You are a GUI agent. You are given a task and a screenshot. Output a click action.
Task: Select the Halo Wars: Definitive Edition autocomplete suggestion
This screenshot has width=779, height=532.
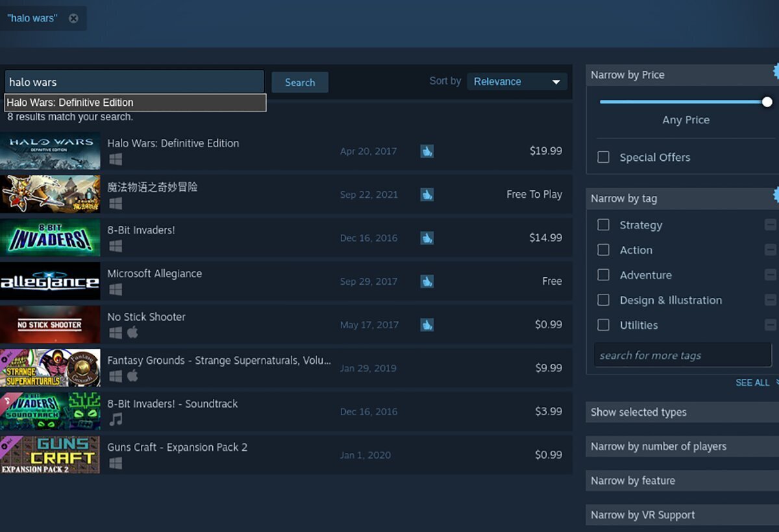click(135, 103)
